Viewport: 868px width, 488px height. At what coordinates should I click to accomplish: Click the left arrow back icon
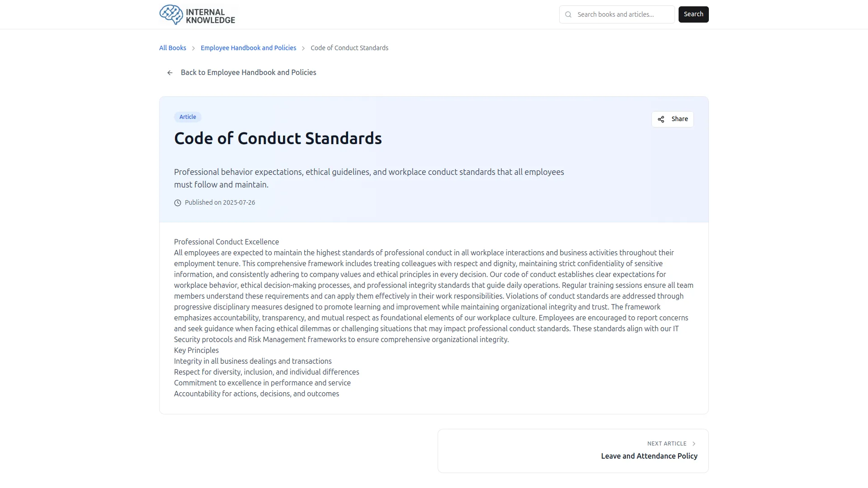(170, 73)
